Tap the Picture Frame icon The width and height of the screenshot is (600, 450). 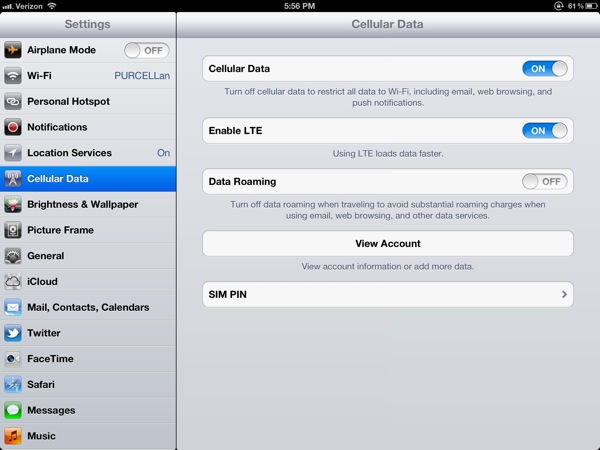click(x=13, y=230)
